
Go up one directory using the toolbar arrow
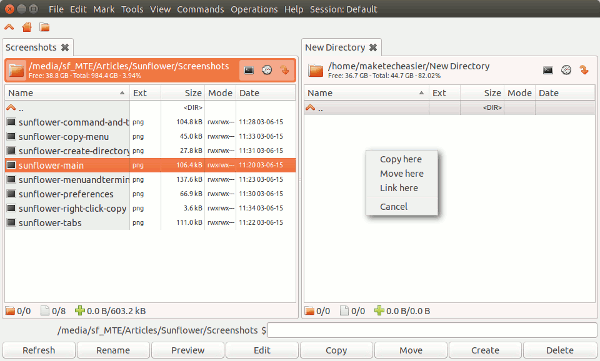pos(9,27)
